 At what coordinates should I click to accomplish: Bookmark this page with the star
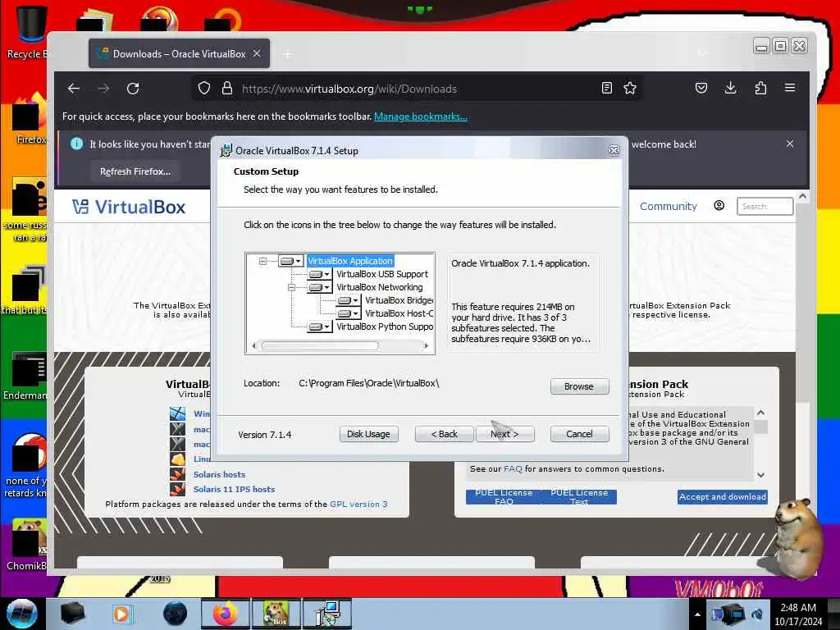tap(630, 89)
